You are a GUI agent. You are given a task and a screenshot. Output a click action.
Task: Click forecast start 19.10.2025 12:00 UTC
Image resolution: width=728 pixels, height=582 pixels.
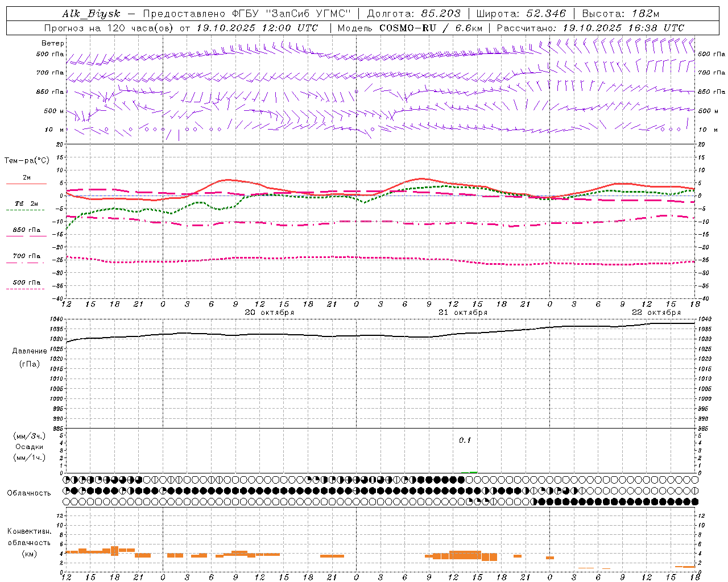click(257, 28)
